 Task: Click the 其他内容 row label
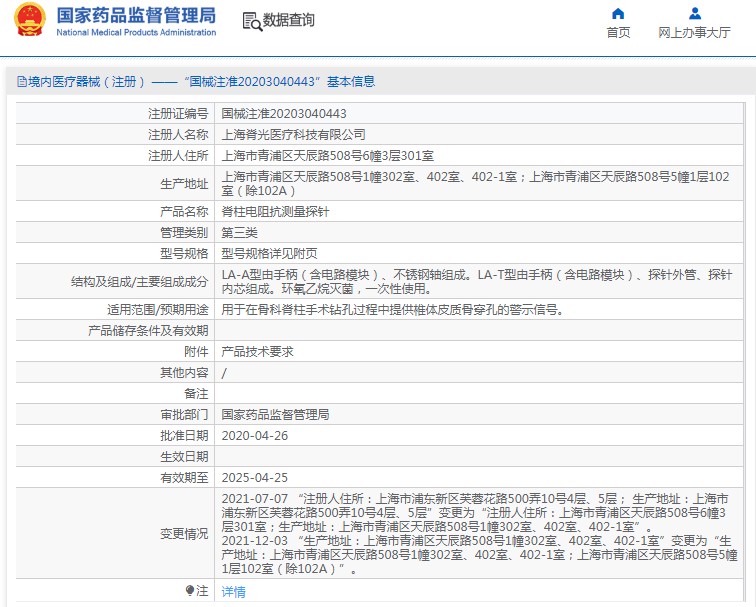[184, 373]
